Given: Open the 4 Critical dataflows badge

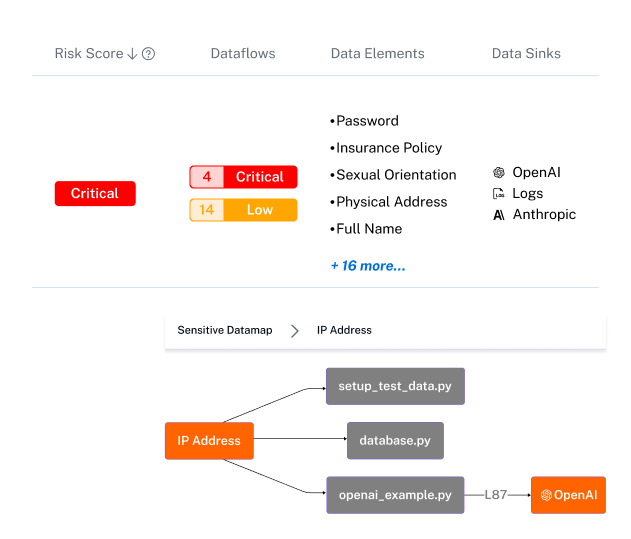Looking at the screenshot, I should [x=243, y=177].
